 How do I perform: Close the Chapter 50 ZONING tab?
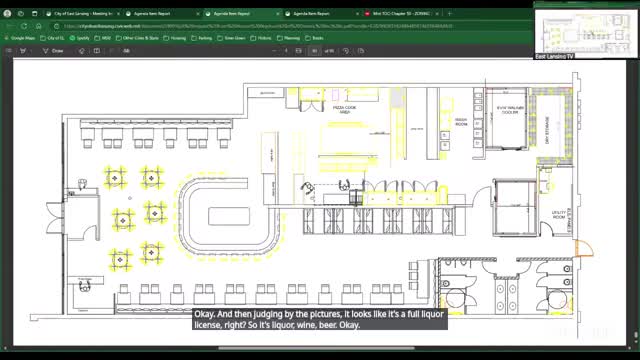[437, 13]
